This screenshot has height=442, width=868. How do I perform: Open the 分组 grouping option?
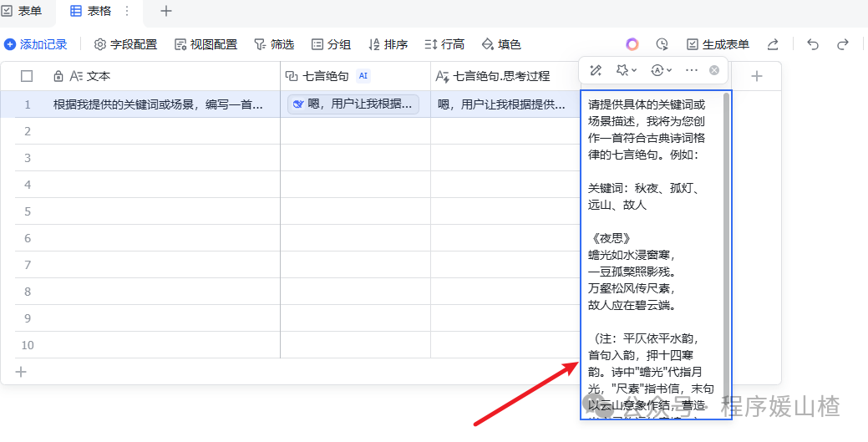click(x=331, y=44)
